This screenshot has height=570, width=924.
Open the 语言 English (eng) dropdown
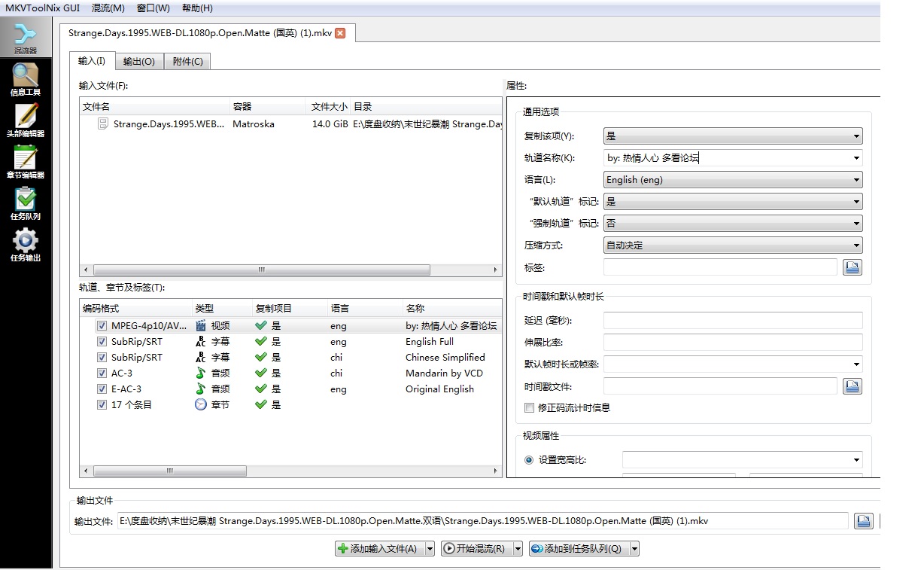point(732,180)
